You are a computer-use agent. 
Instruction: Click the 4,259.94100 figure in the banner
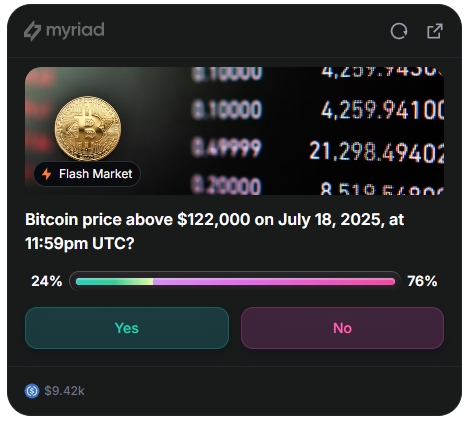click(x=382, y=110)
